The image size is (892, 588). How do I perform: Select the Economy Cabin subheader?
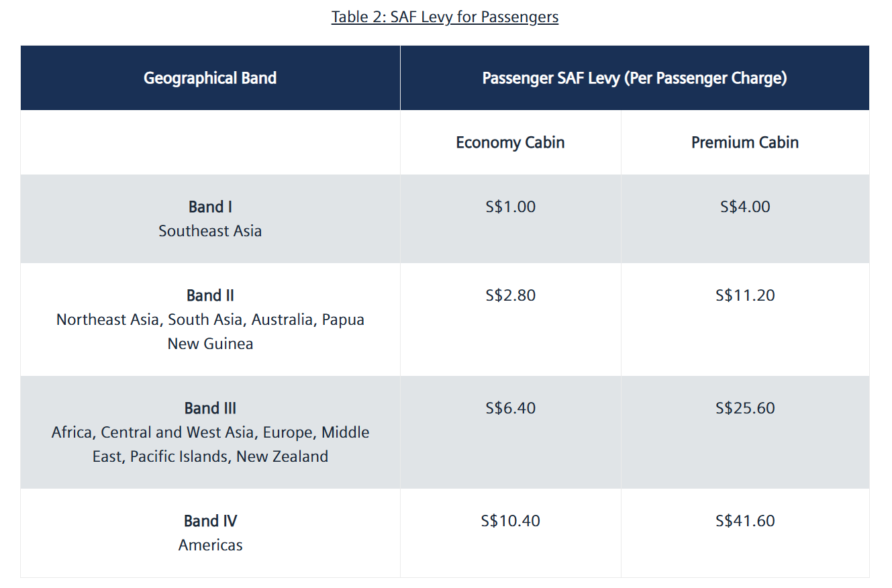coord(510,142)
